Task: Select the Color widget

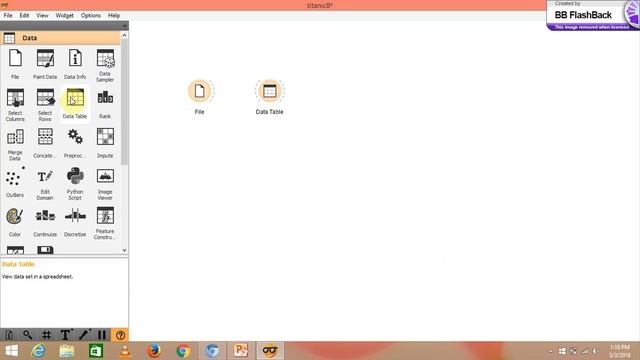Action: click(x=15, y=222)
